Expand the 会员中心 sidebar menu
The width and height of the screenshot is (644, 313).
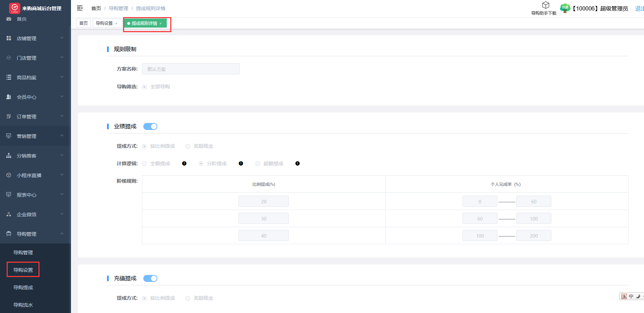pyautogui.click(x=35, y=97)
